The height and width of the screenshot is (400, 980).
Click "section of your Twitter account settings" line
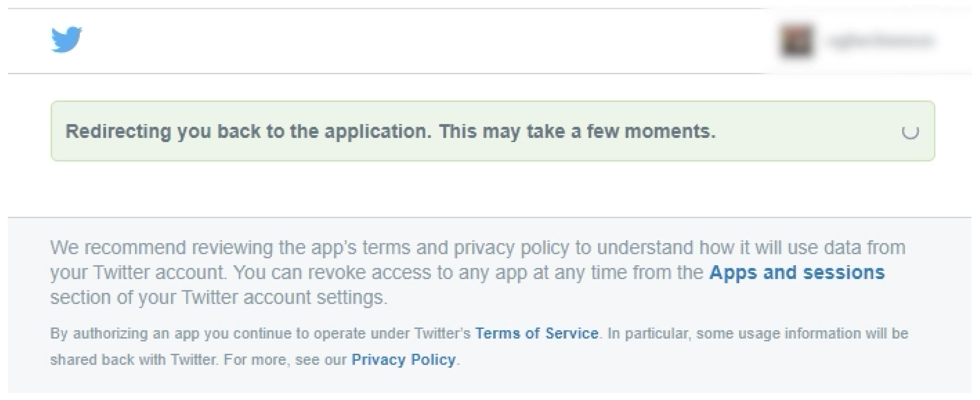218,297
